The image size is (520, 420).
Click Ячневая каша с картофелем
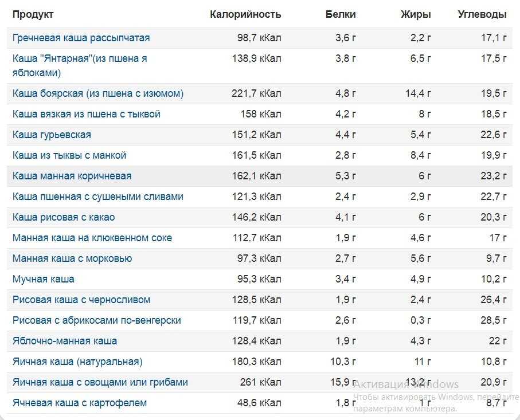[x=80, y=403]
